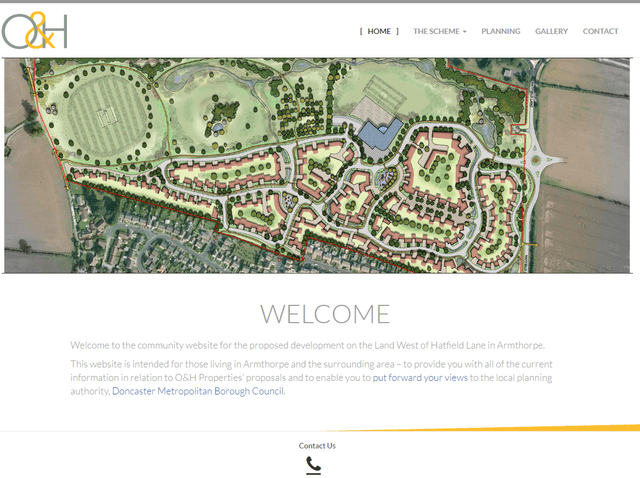Click the WELCOME heading

coord(325,314)
